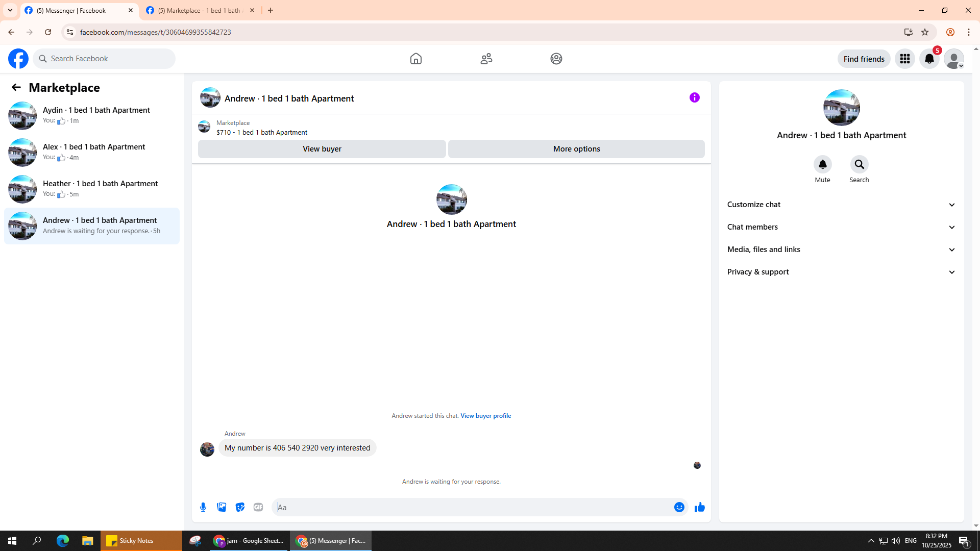Screen dimensions: 980x551
Task: Open the Facebook menu grid icon
Action: pos(904,59)
